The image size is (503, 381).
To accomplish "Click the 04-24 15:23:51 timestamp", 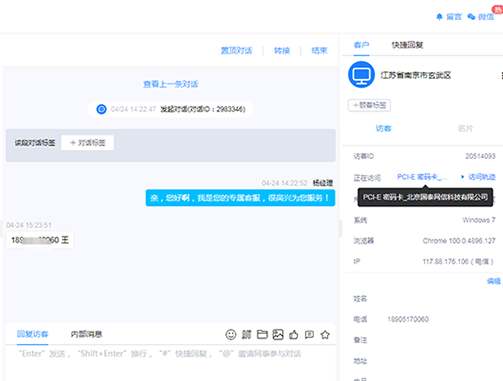I will coord(29,225).
